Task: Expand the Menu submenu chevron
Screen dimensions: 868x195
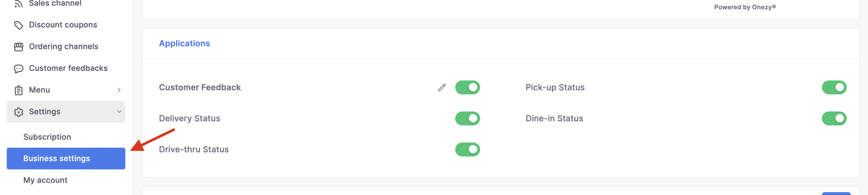Action: (x=119, y=90)
